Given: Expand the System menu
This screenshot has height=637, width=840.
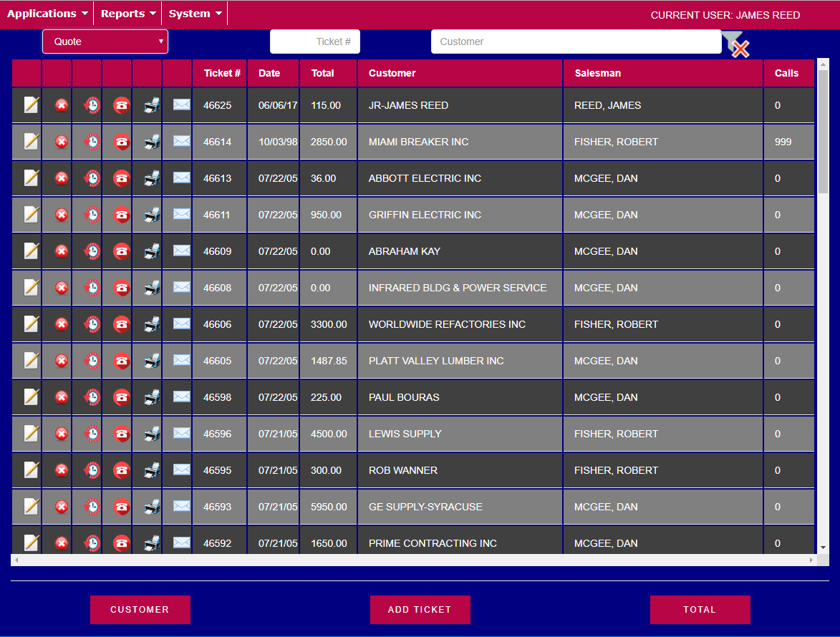Looking at the screenshot, I should coord(195,14).
